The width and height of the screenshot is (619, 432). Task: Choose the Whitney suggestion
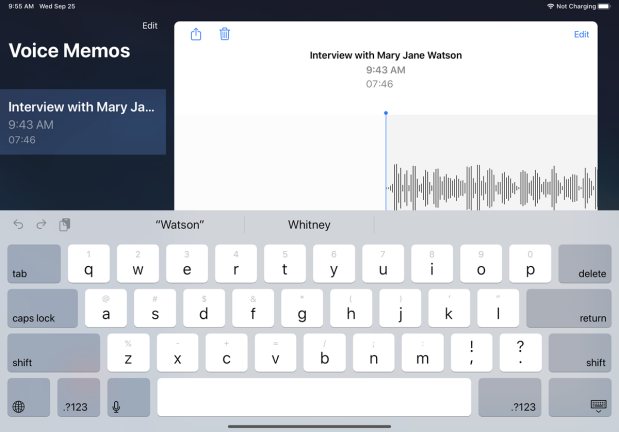[309, 225]
